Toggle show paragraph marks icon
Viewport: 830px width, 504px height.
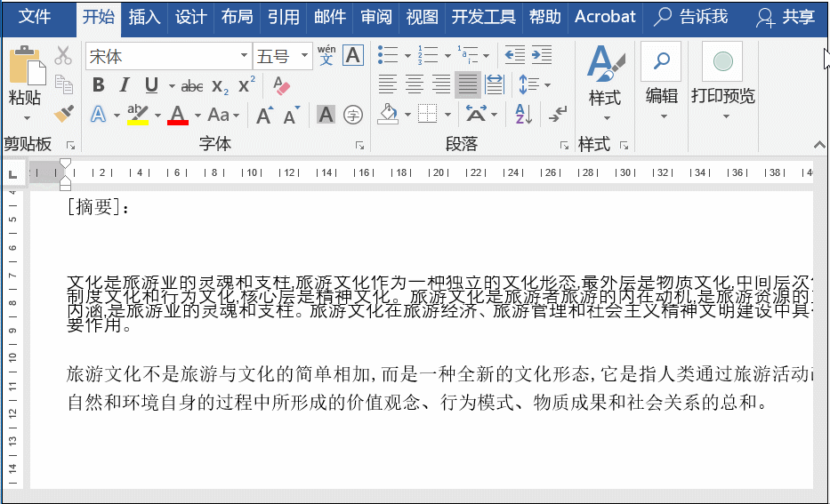click(558, 115)
